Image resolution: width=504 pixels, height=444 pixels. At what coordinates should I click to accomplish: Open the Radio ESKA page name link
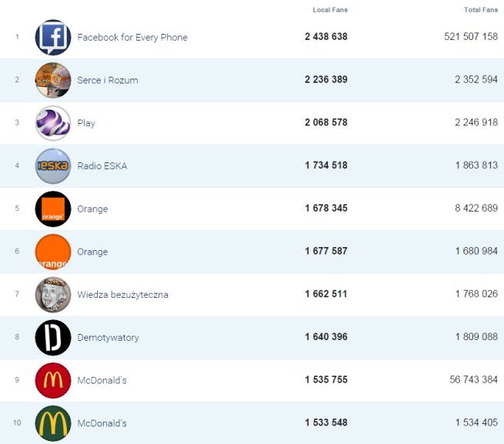click(x=102, y=166)
